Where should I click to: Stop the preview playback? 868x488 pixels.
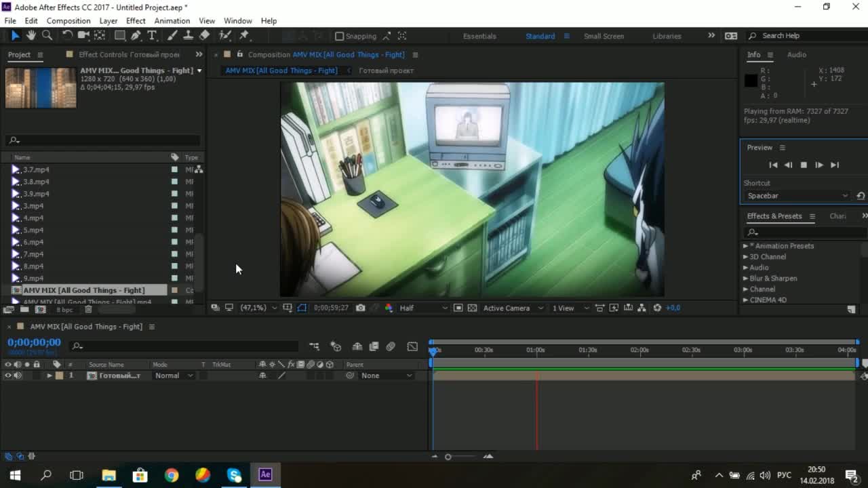coord(804,165)
